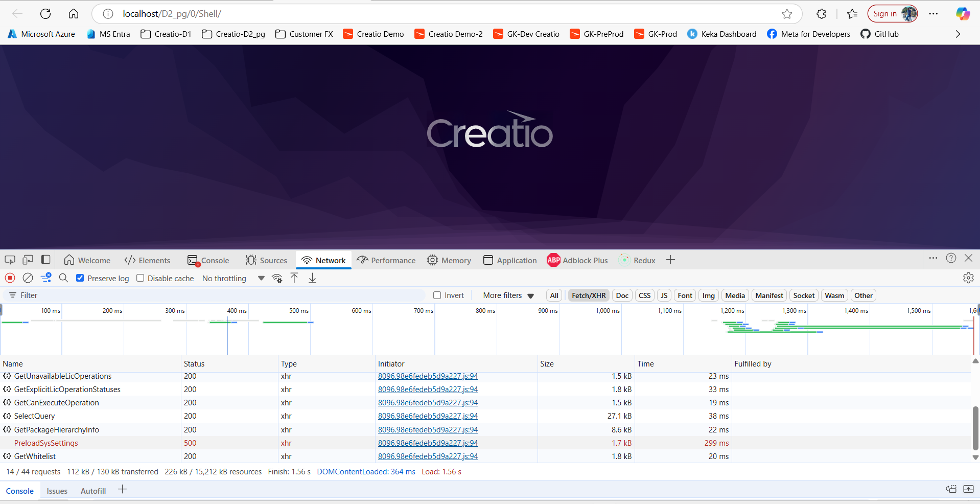The height and width of the screenshot is (504, 980).
Task: Open the Issues quick view tab
Action: click(57, 491)
